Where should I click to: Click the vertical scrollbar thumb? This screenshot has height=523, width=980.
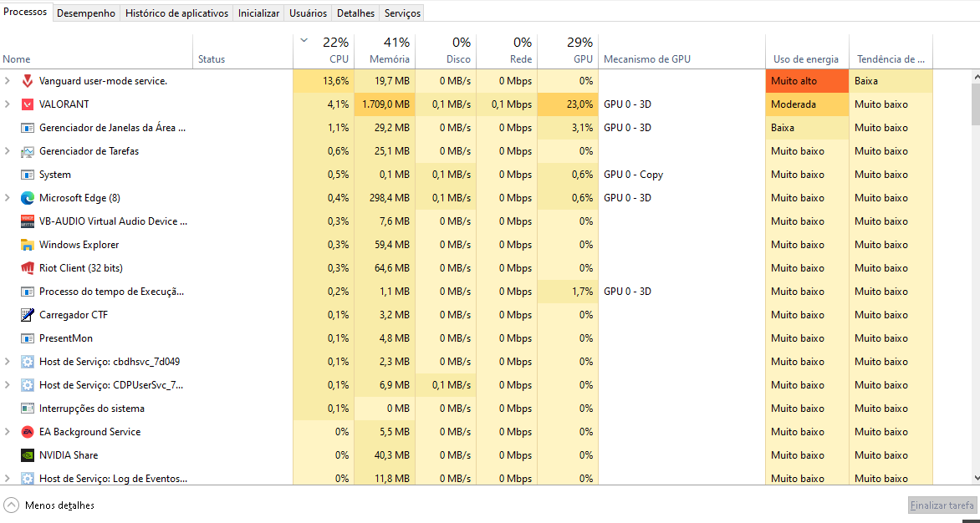(976, 104)
